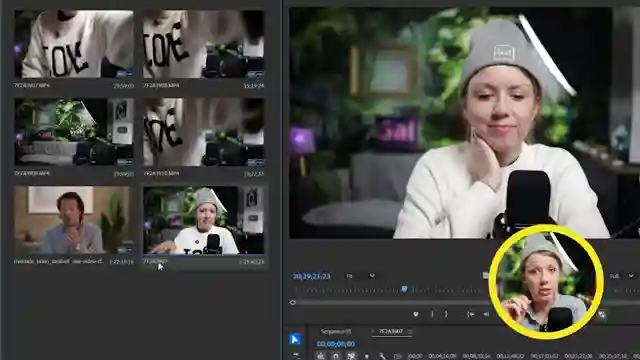
Task: Switch to the Sequence 01 timeline tab
Action: (336, 331)
